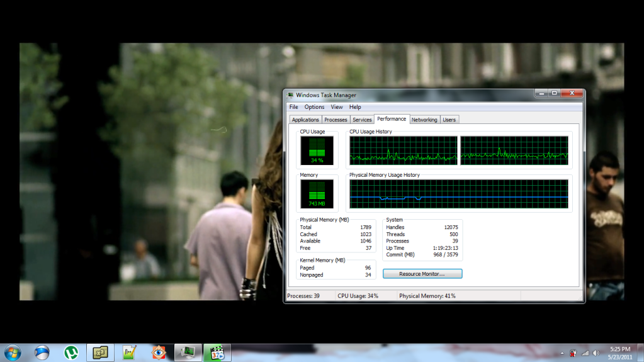Open the Options menu in Task Manager

tap(314, 107)
